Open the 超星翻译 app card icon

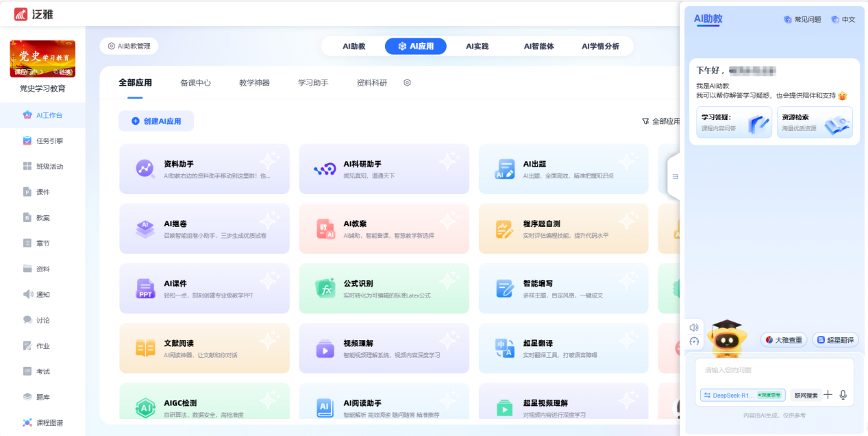504,348
